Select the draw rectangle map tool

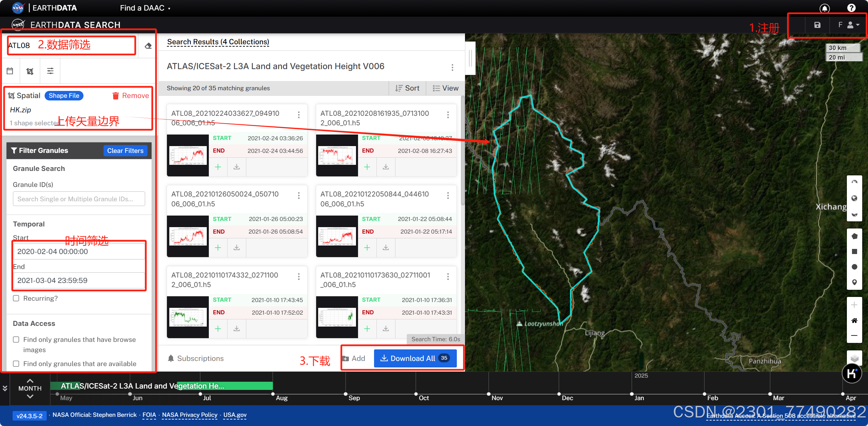[854, 252]
